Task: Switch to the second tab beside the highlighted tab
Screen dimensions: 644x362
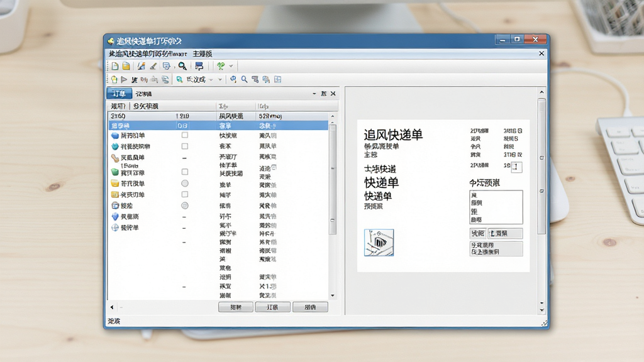Action: [144, 94]
